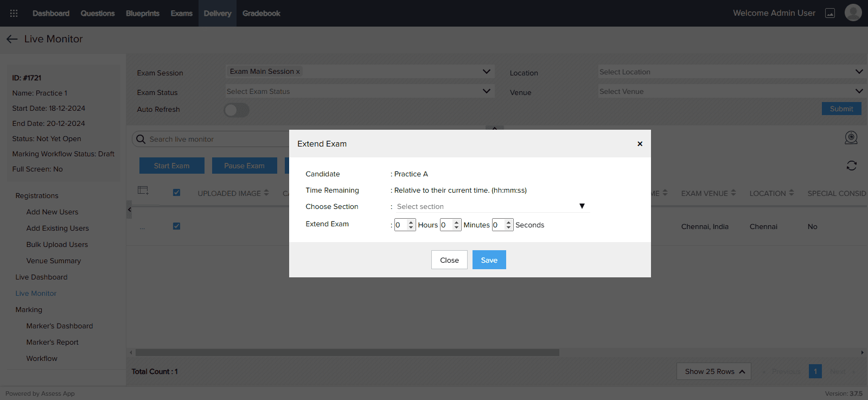This screenshot has height=400, width=868.
Task: Uncheck the candidate row checkbox
Action: click(x=176, y=226)
